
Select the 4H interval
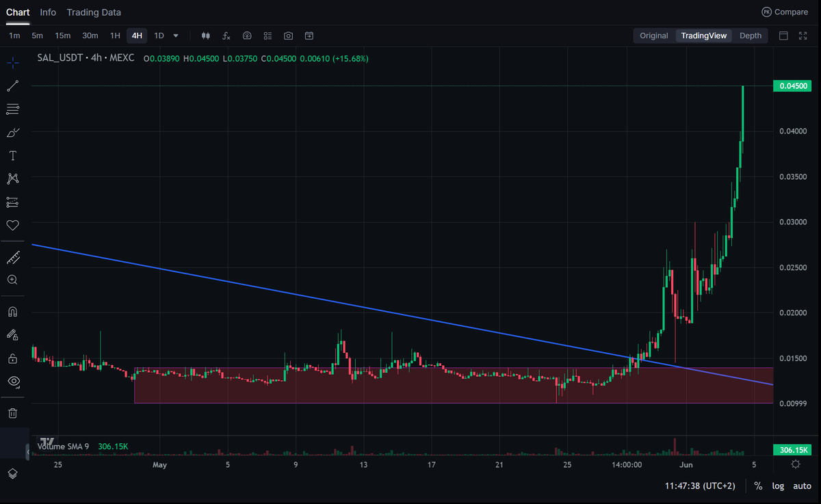137,36
